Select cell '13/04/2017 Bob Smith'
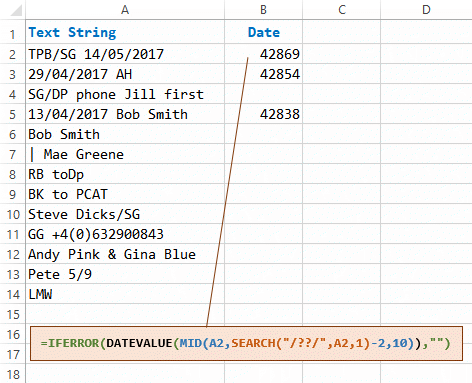Viewport: 472px width, 383px height. (125, 114)
